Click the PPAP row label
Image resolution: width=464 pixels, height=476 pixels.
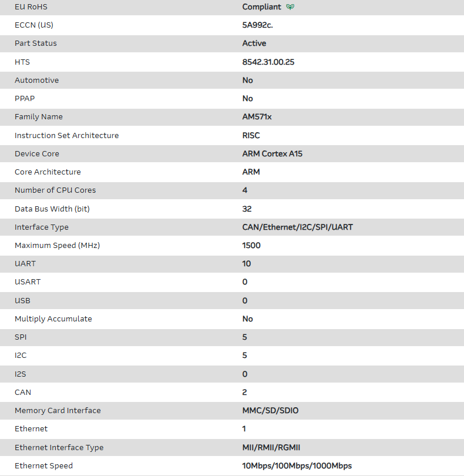pos(25,98)
